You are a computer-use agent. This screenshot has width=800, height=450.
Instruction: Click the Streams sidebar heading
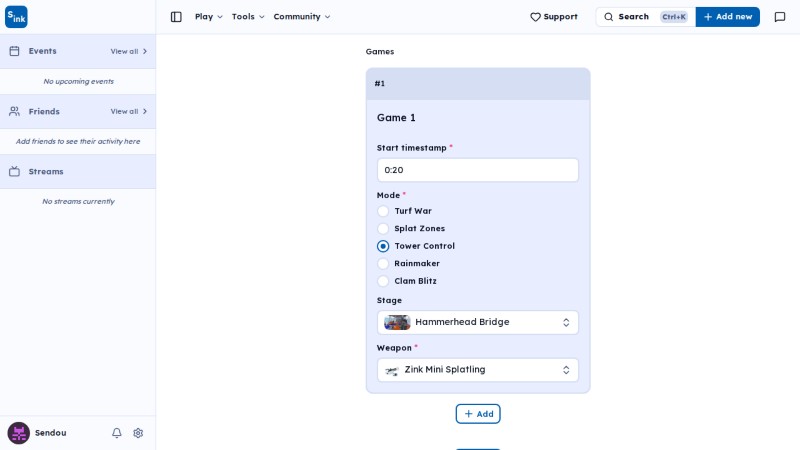(x=46, y=171)
